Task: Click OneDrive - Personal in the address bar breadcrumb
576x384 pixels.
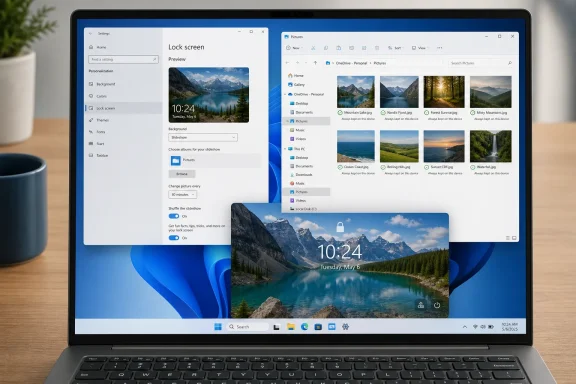Action: click(x=351, y=63)
